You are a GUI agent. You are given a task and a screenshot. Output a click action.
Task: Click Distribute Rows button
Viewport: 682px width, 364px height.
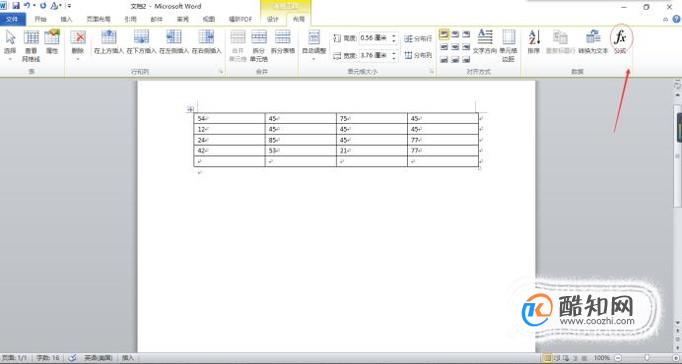(x=418, y=39)
